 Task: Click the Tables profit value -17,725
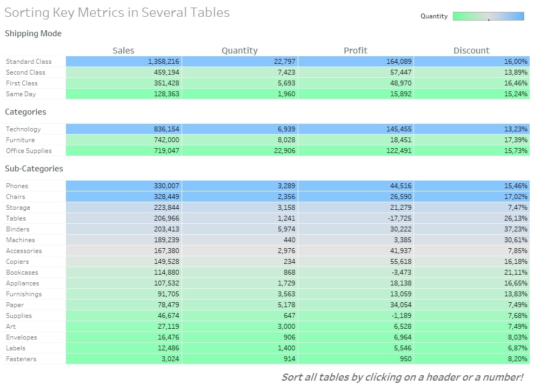click(399, 218)
